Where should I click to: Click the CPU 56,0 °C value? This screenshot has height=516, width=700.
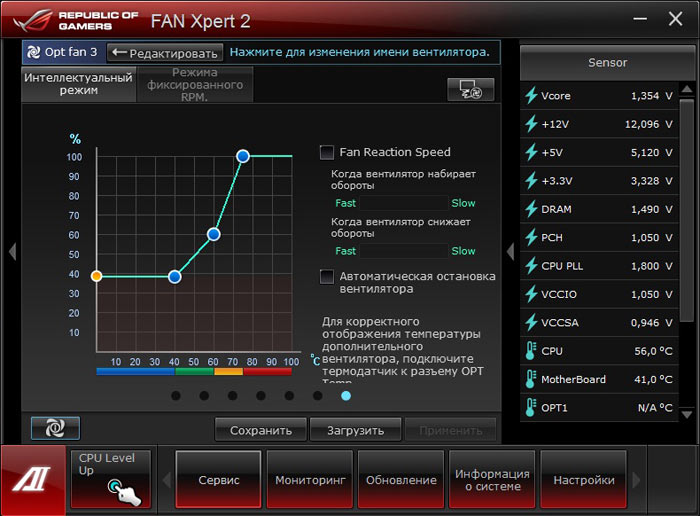pos(654,351)
